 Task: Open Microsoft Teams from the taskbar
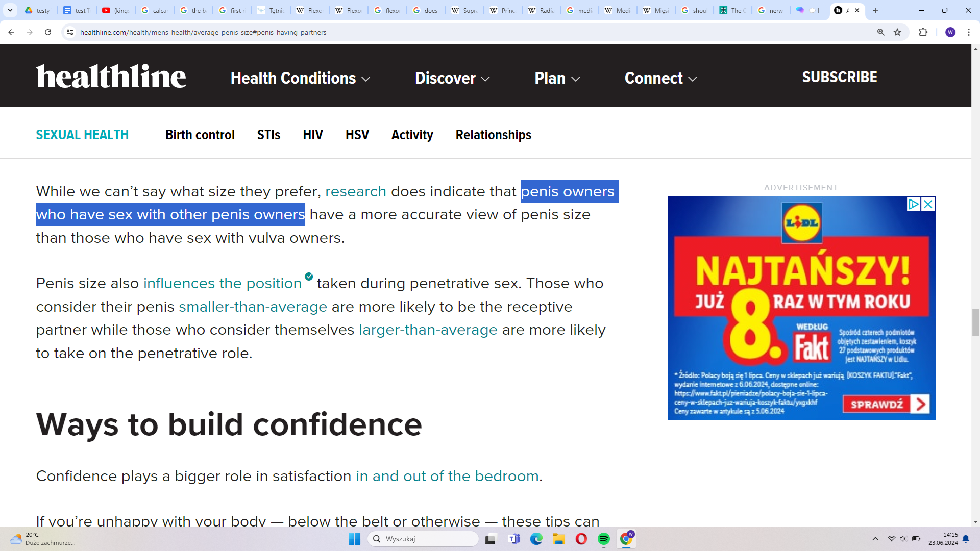[x=514, y=539]
